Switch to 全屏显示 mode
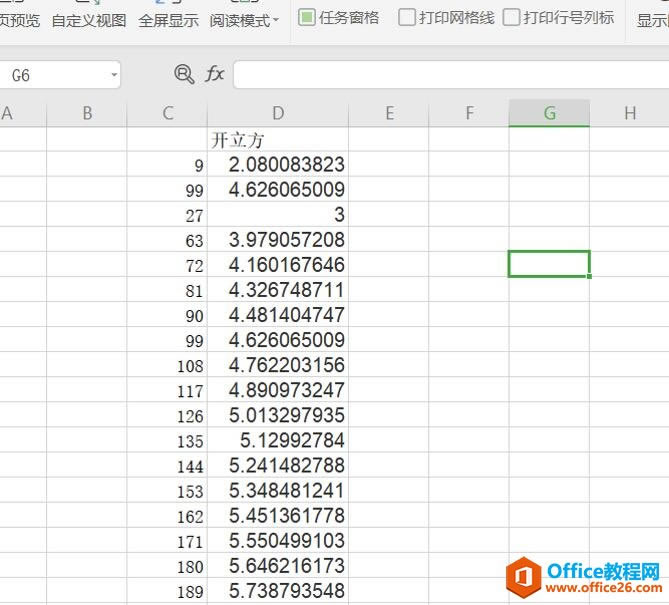 (169, 20)
